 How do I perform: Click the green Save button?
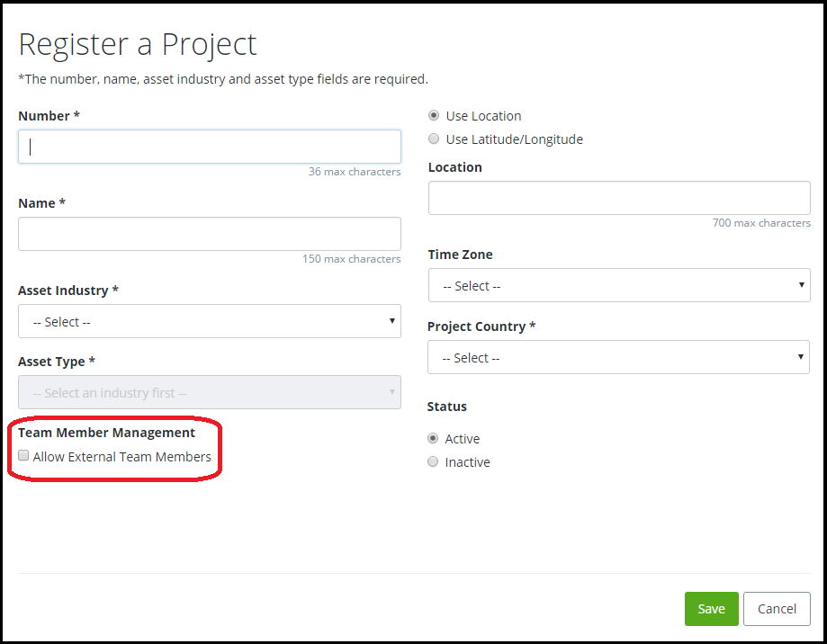coord(712,609)
